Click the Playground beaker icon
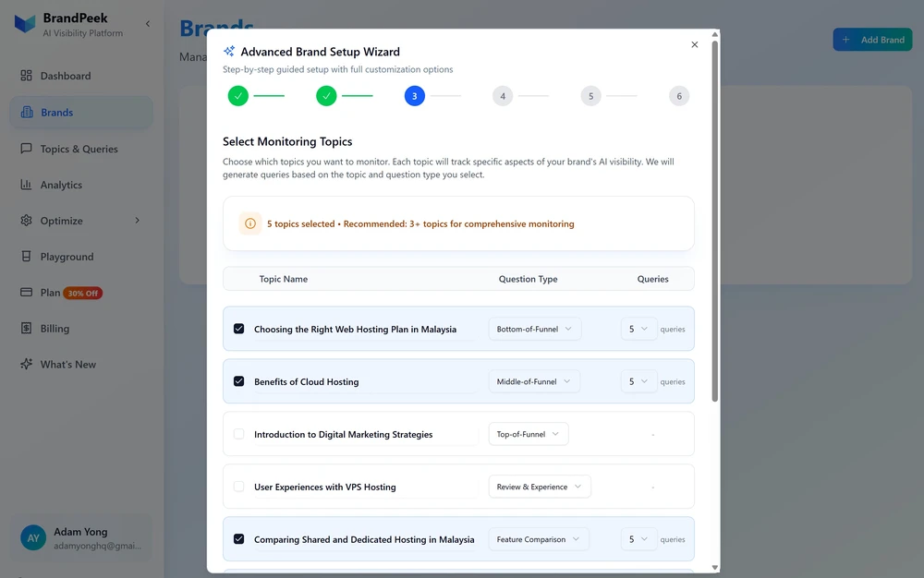This screenshot has width=924, height=578. 26,256
